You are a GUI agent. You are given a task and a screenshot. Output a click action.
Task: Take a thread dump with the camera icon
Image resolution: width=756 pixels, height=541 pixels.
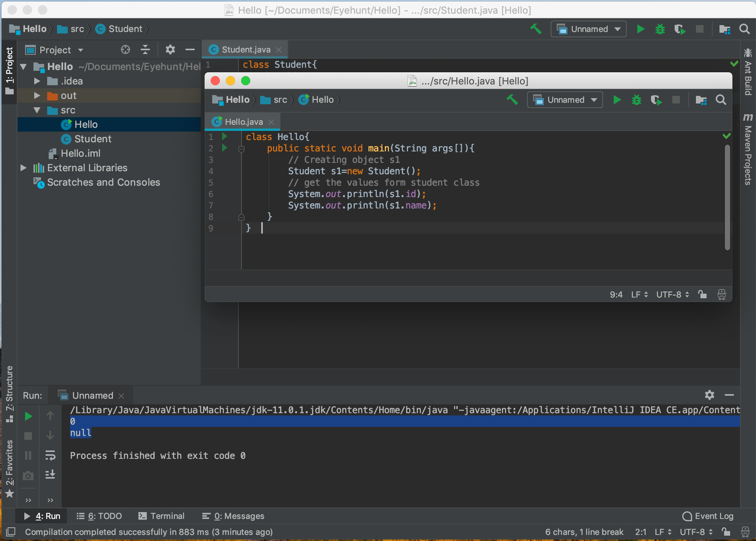[28, 476]
